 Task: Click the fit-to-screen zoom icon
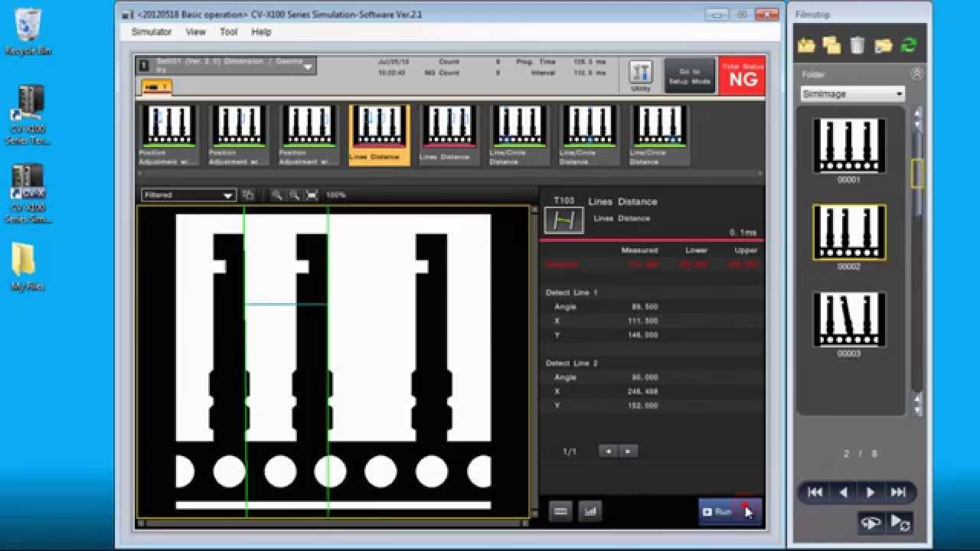coord(312,195)
